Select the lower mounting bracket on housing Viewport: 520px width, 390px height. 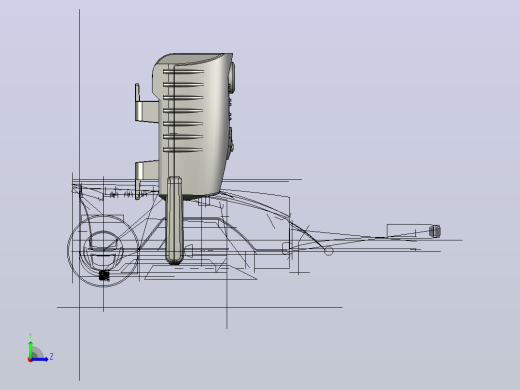point(146,180)
